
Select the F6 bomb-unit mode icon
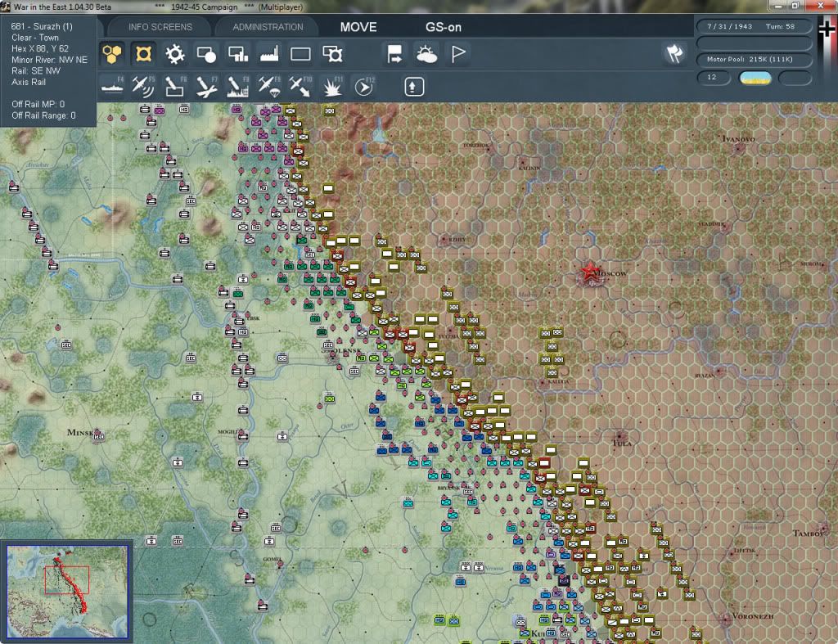[175, 87]
